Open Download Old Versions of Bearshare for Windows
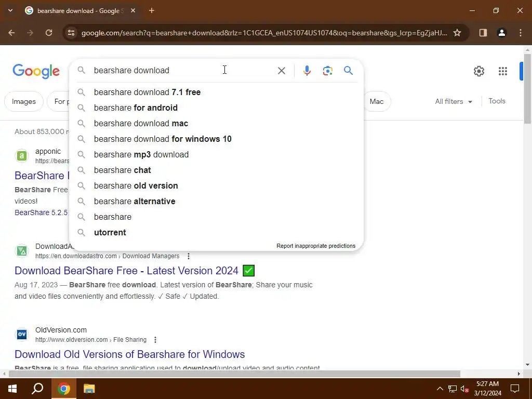Screen dimensions: 532x399 [129, 354]
